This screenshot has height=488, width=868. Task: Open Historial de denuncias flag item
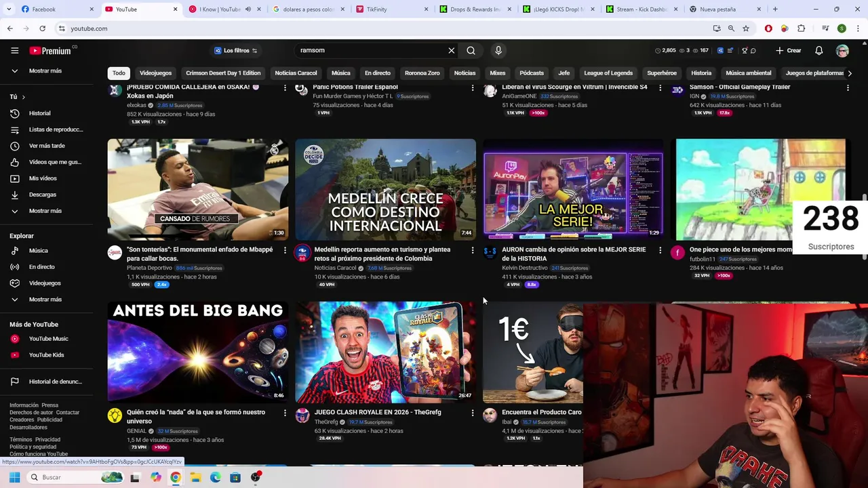(x=46, y=382)
